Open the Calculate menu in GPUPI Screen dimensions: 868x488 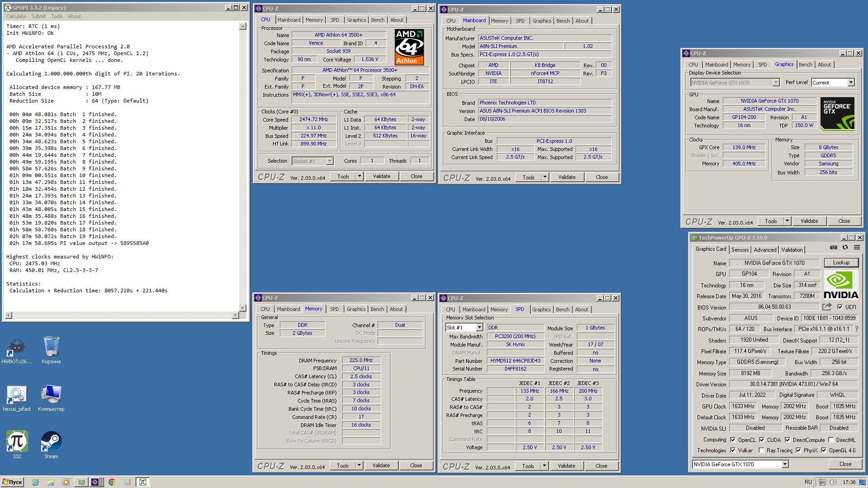pyautogui.click(x=16, y=16)
